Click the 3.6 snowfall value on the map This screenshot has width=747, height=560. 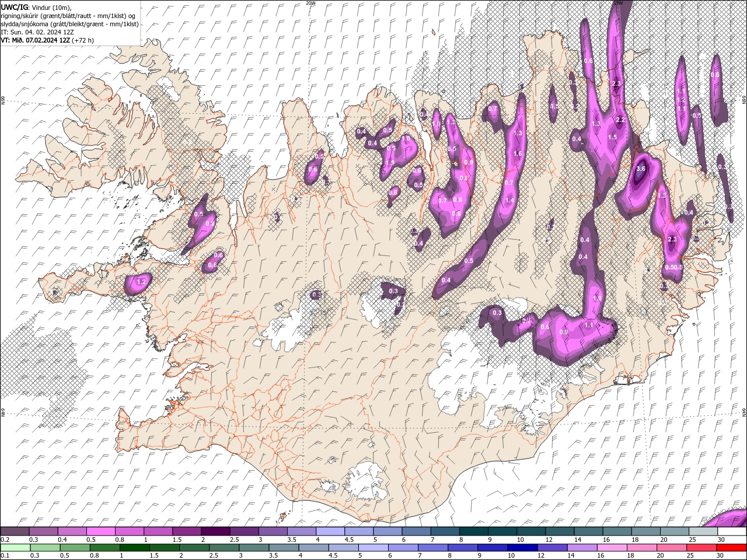pyautogui.click(x=641, y=169)
